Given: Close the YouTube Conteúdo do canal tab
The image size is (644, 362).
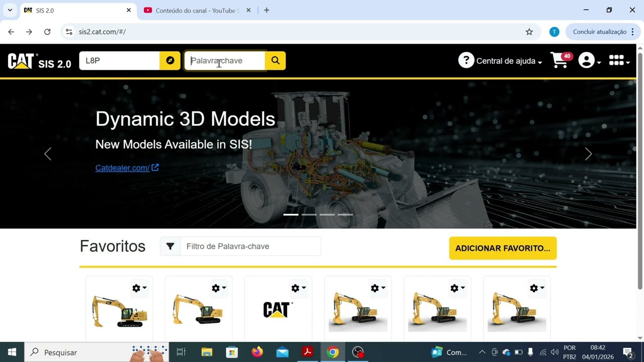Looking at the screenshot, I should [249, 10].
